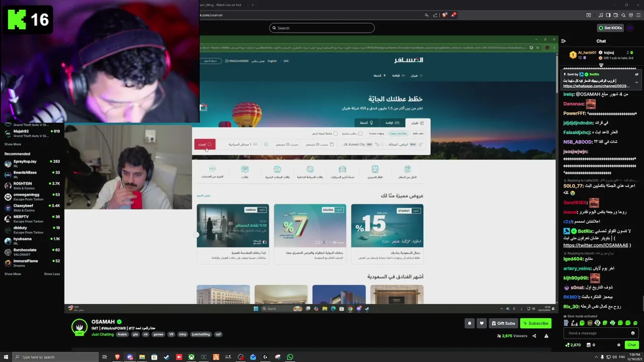
Task: Click the Arabic tag under stream title
Action: pyautogui.click(x=122, y=334)
